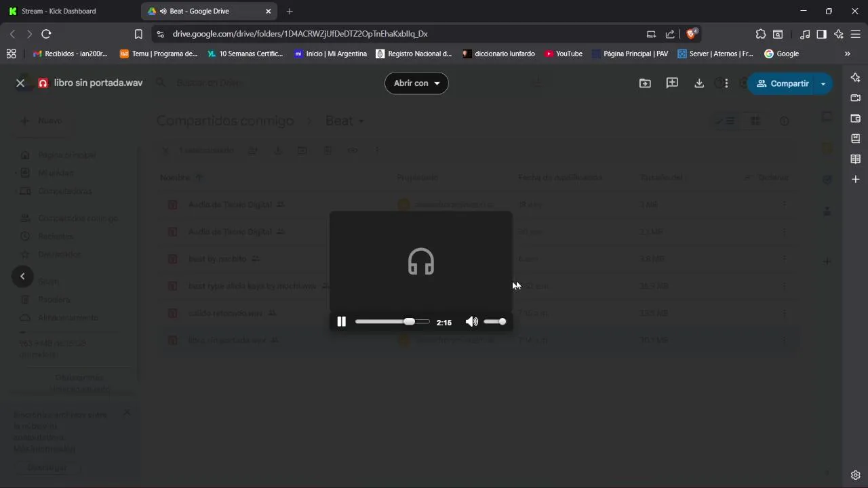Add item to sidebar plus icon

click(x=856, y=179)
